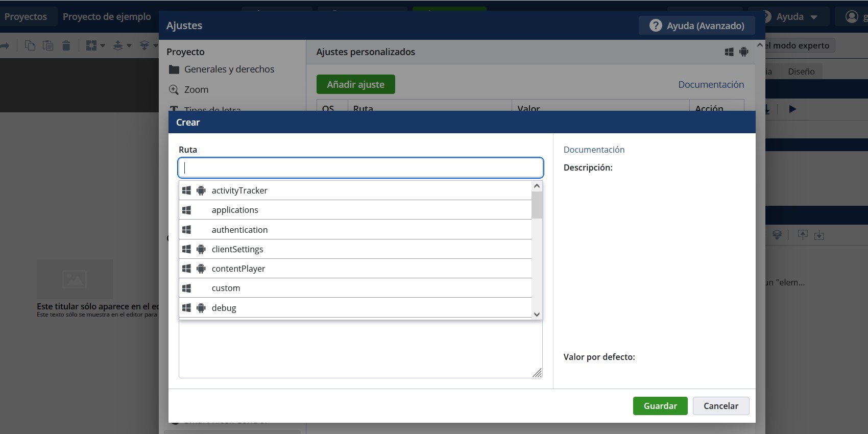Screen dimensions: 868x434
Task: Click the frame layout icon in toolbar
Action: [x=91, y=45]
